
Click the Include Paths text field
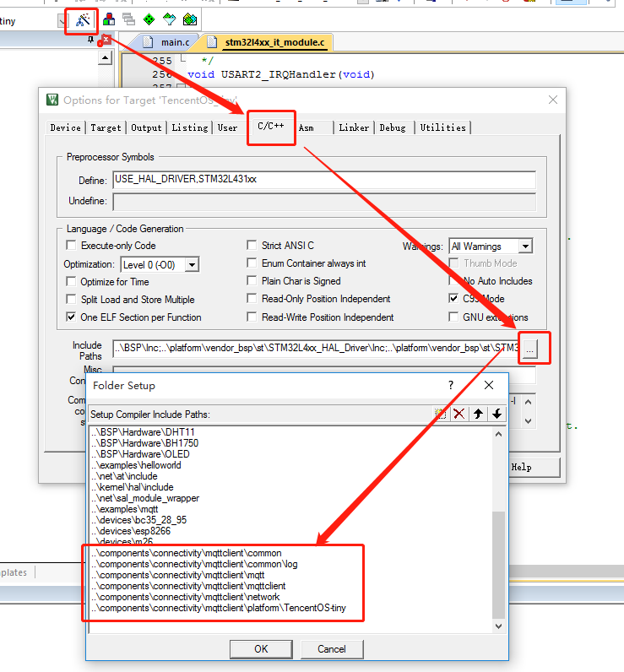tap(317, 348)
